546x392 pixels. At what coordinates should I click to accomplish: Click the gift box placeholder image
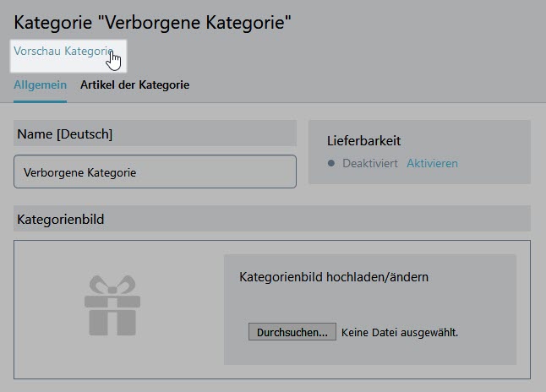pos(112,305)
